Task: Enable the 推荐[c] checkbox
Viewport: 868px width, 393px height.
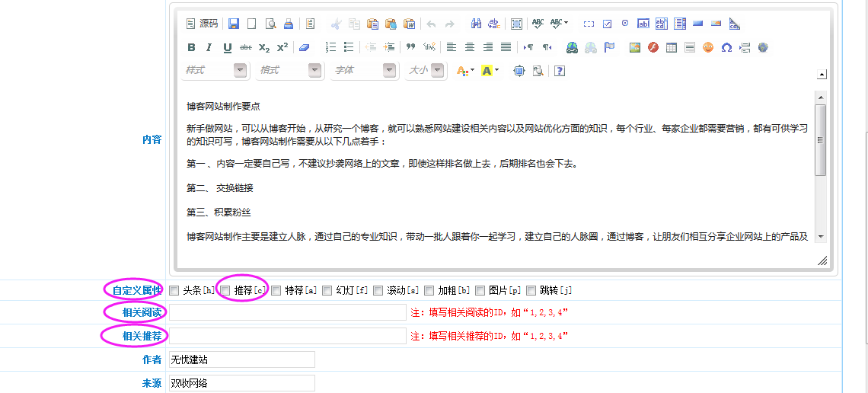Action: click(x=225, y=290)
